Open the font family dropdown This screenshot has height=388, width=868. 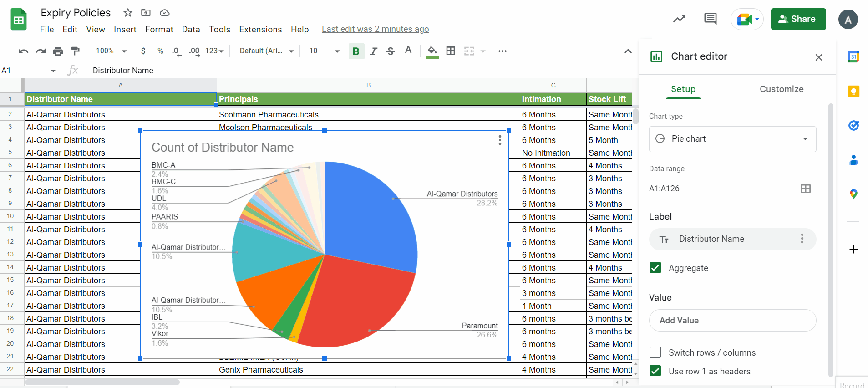click(x=267, y=51)
